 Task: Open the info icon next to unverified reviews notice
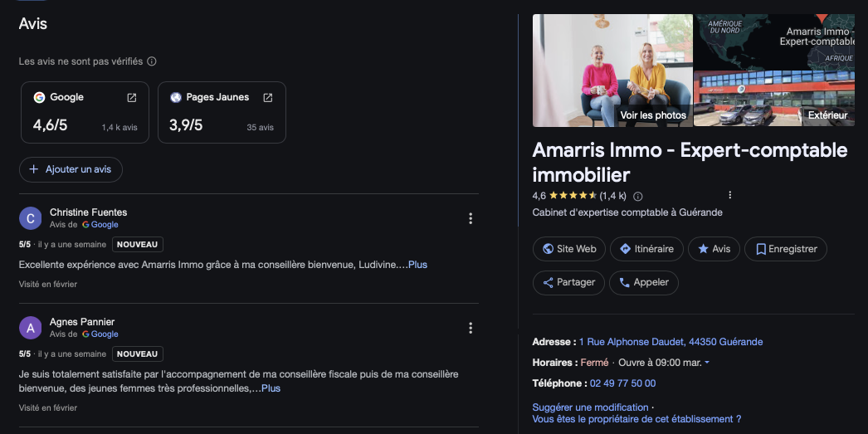pyautogui.click(x=152, y=61)
